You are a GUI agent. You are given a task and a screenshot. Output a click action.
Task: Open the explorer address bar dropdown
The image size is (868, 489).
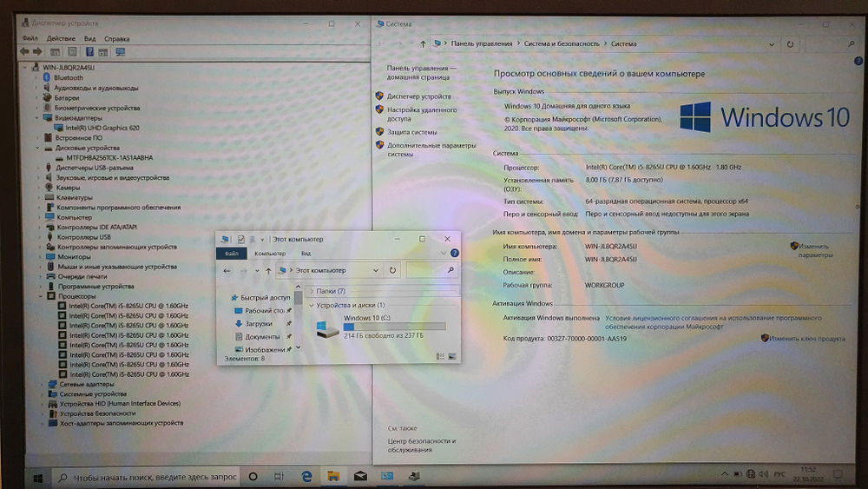click(x=375, y=270)
